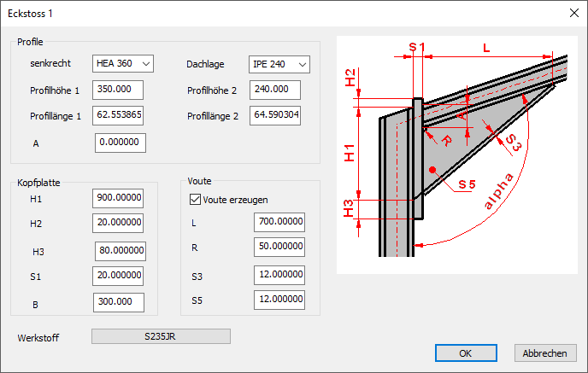Click the Profilhöhe 2 input field
The height and width of the screenshot is (373, 588).
275,90
